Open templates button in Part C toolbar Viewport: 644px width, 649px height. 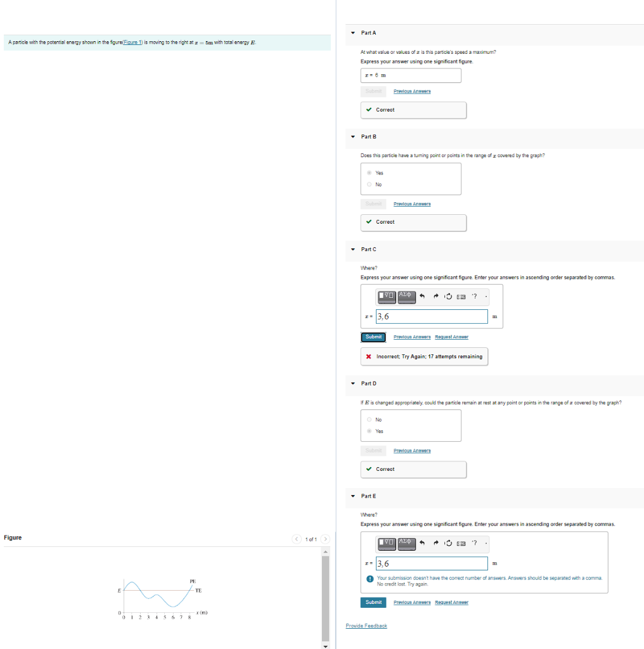pos(387,297)
